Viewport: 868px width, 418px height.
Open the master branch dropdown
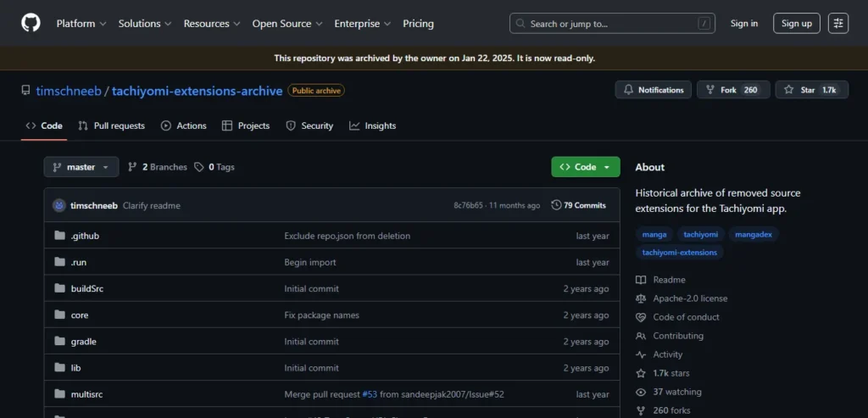pos(81,167)
